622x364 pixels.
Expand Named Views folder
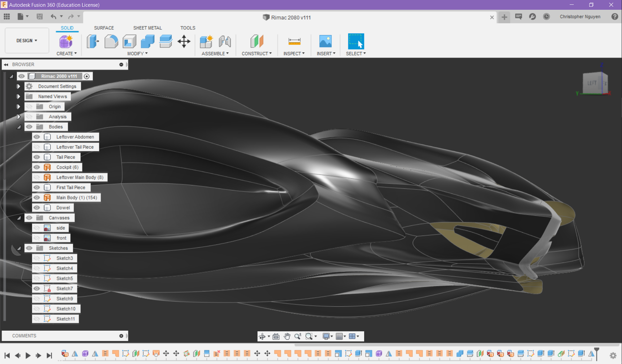[x=18, y=96]
